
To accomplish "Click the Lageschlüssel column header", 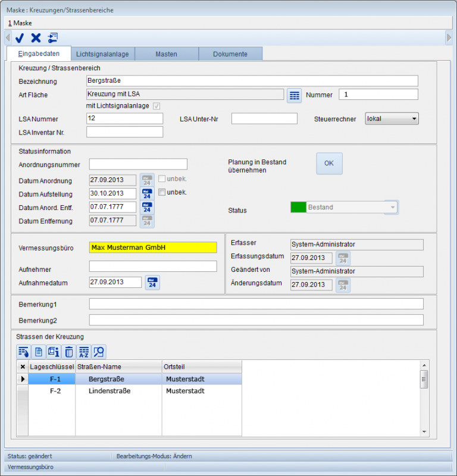I will (x=52, y=367).
